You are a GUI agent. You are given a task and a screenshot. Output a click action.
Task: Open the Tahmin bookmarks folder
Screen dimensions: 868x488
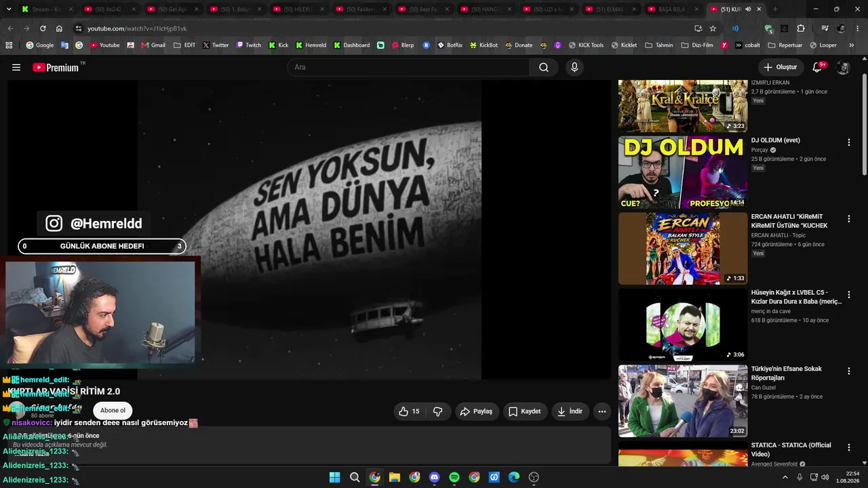(x=658, y=45)
